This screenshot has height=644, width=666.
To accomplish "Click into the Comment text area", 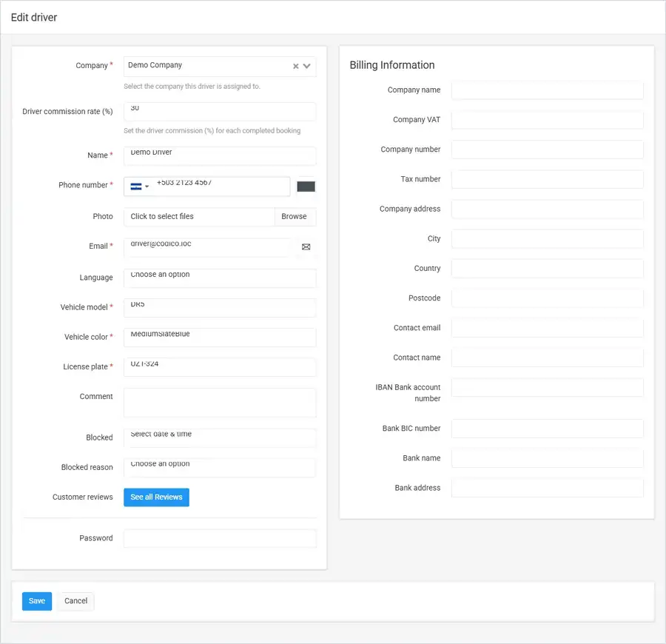I will pos(220,402).
